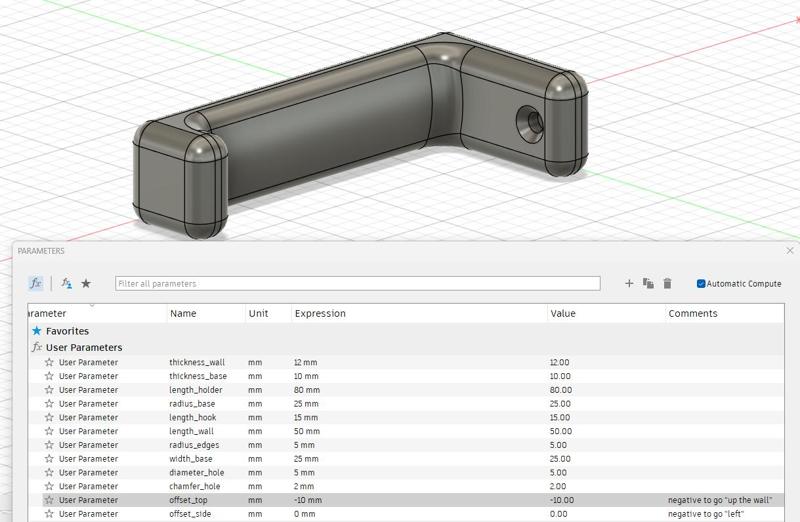
Task: Show user parameters filter icon
Action: (x=66, y=283)
